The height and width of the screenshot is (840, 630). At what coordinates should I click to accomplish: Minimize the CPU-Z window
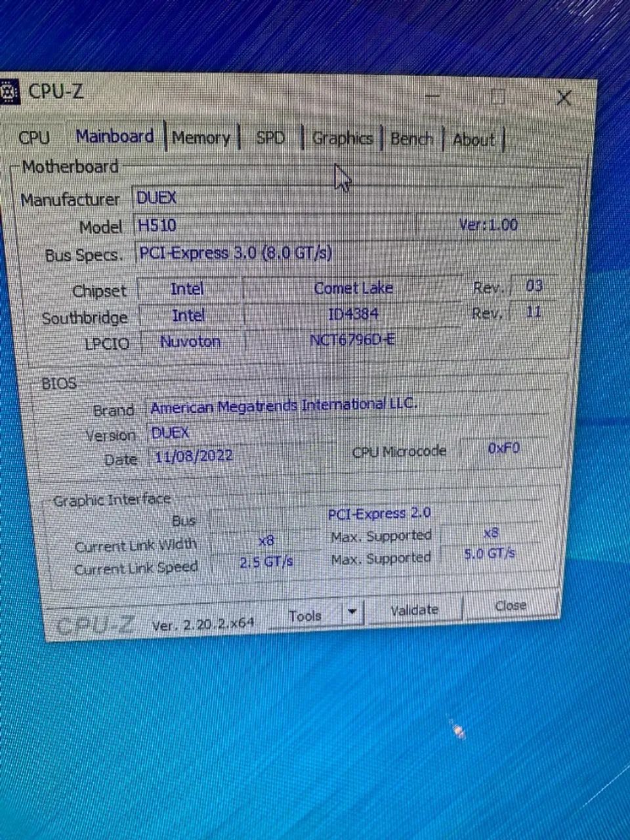click(x=433, y=97)
